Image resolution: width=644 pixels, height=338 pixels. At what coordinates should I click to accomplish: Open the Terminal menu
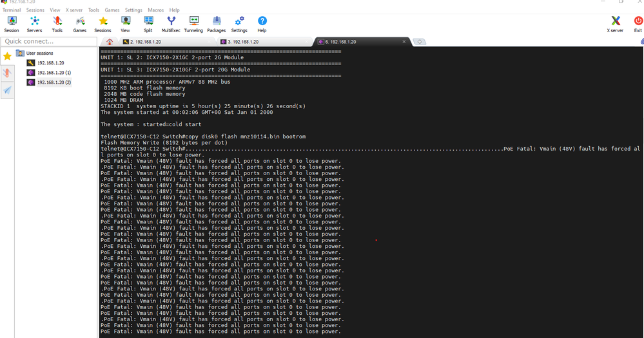[x=12, y=10]
